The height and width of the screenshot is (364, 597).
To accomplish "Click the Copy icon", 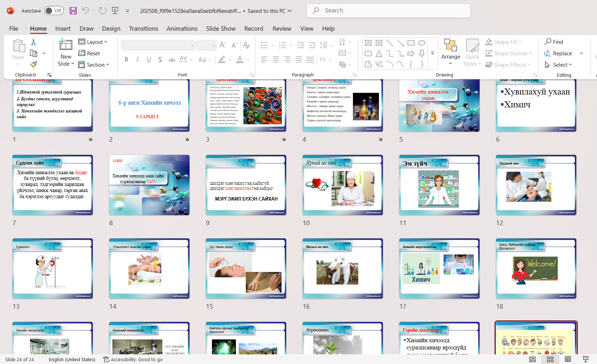I will pos(34,54).
